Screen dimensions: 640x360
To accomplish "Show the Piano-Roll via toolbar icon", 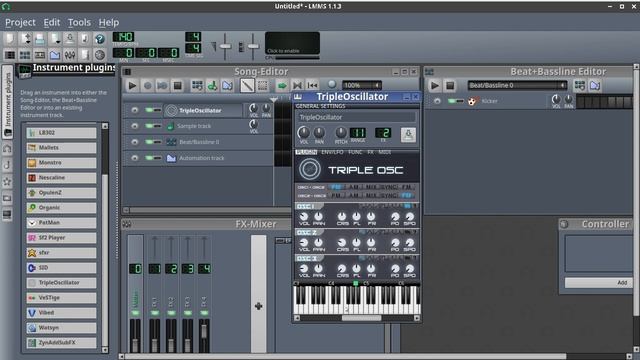I will tap(40, 54).
